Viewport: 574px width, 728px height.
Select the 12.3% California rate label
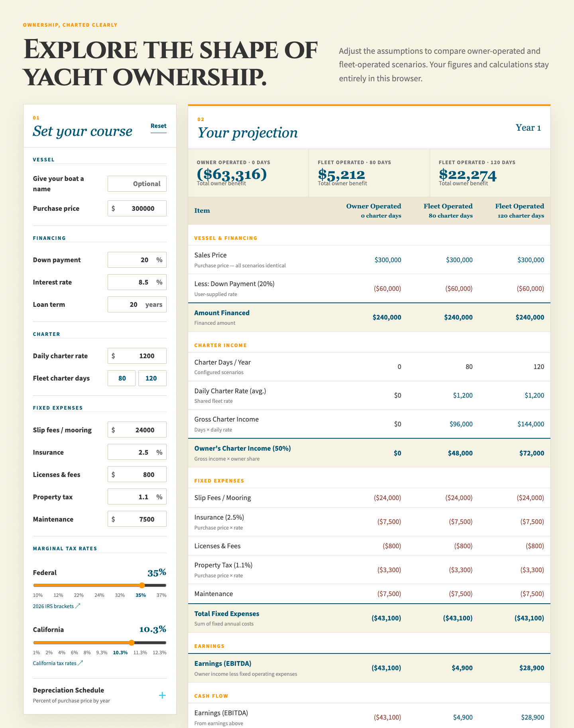coord(159,653)
